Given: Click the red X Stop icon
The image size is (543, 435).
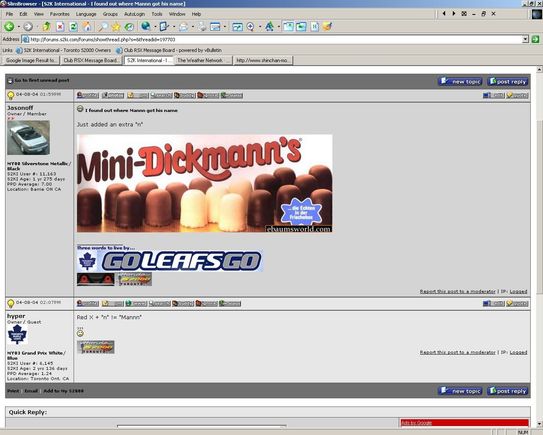Looking at the screenshot, I should [60, 27].
